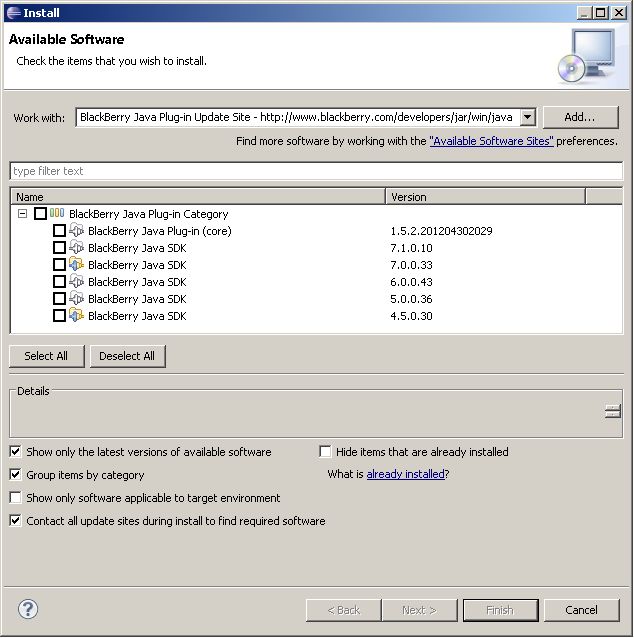Open the Work with dropdown arrow

point(527,117)
